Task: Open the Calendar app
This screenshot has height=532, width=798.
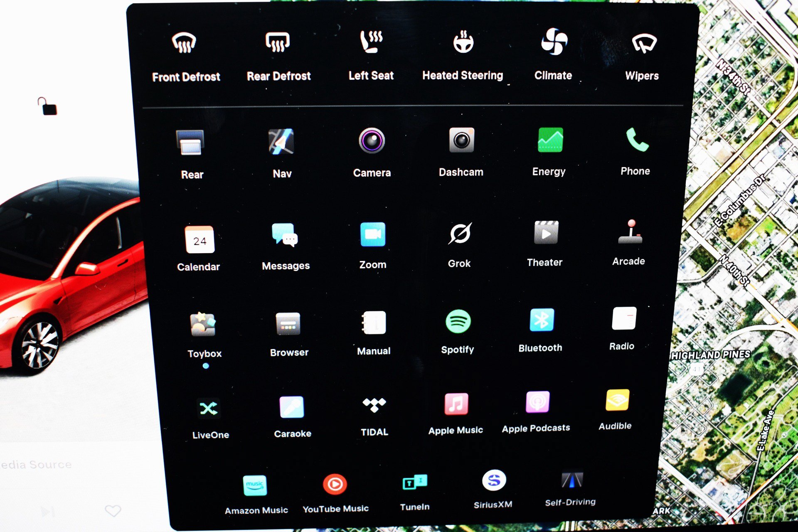Action: (x=199, y=249)
